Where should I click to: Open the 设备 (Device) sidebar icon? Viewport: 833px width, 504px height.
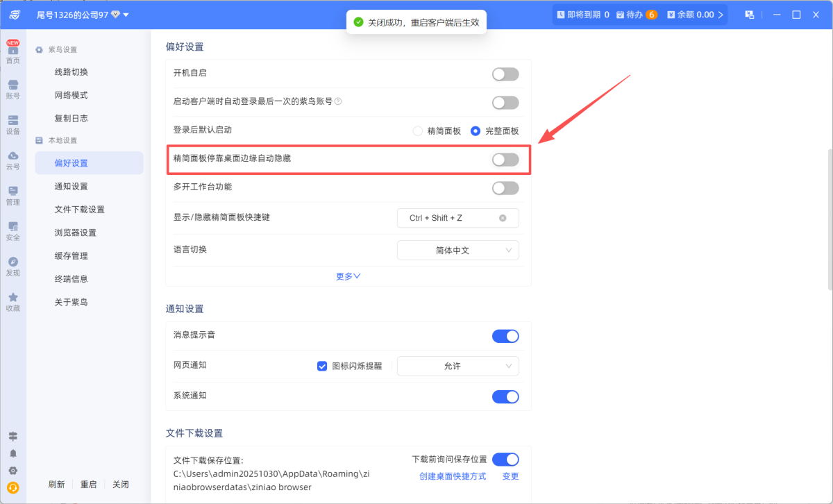tap(12, 124)
